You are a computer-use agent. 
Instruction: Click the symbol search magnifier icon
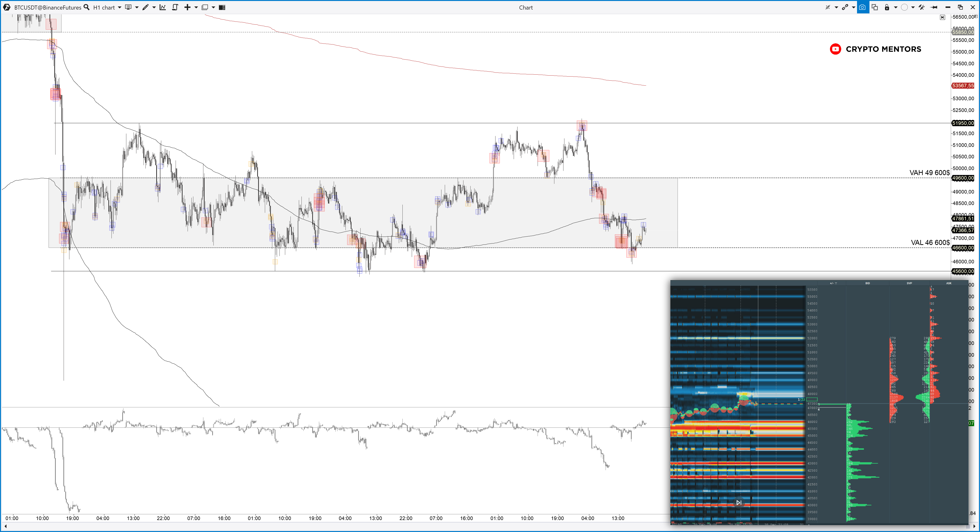(x=86, y=7)
